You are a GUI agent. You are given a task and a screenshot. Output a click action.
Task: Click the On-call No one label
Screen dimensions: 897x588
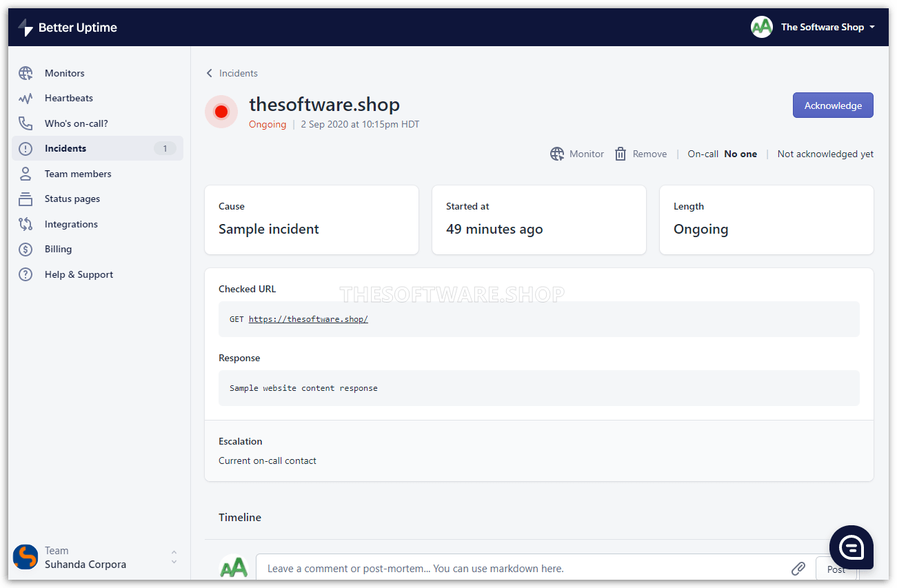[x=722, y=154]
